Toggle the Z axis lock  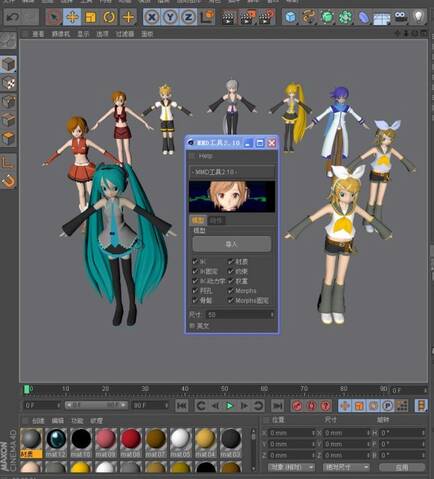click(x=188, y=17)
